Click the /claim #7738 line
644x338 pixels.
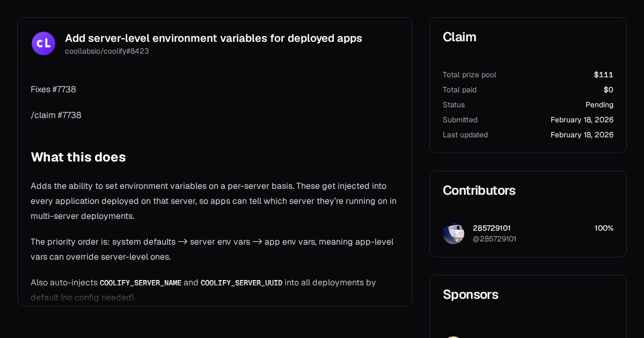[x=56, y=115]
